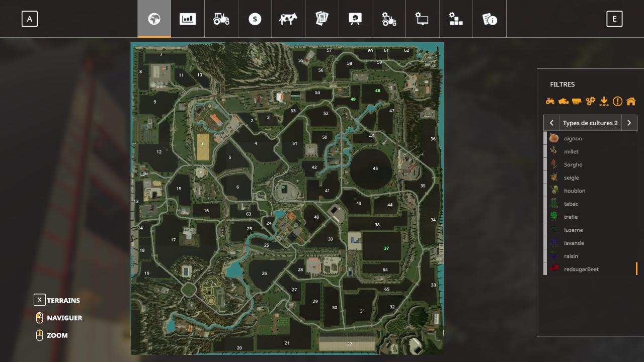This screenshot has height=362, width=644.
Task: Click the 'Types de cultures 2' selector label
Action: click(590, 123)
